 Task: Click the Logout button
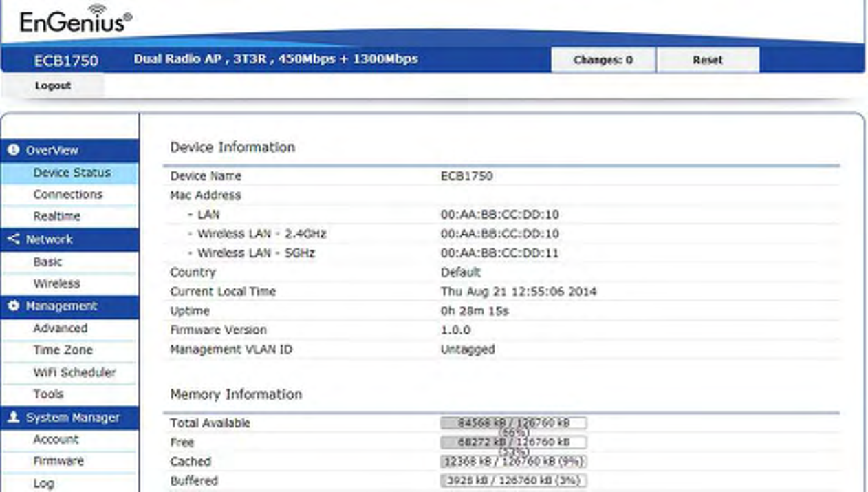click(53, 86)
